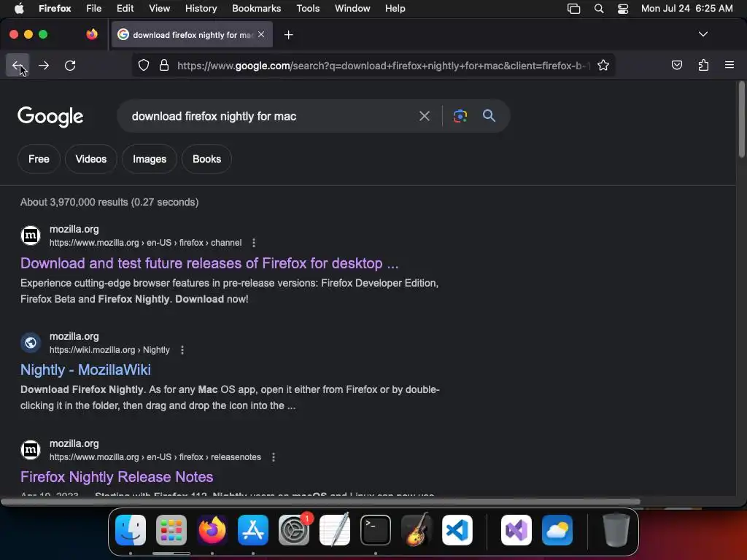This screenshot has width=747, height=560.
Task: Open Trash in the Dock
Action: pyautogui.click(x=616, y=530)
